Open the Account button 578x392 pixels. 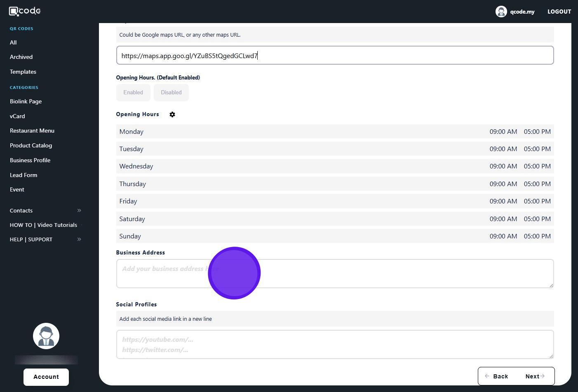[x=46, y=377]
